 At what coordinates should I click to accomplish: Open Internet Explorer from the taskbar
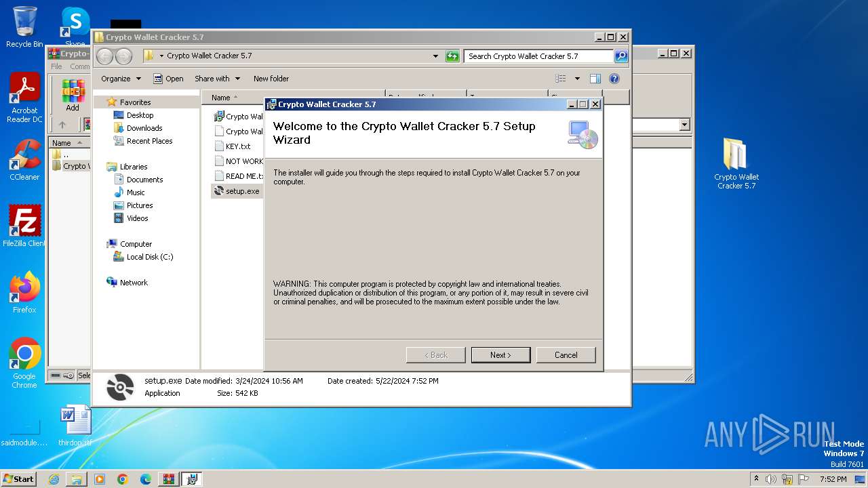pyautogui.click(x=54, y=479)
